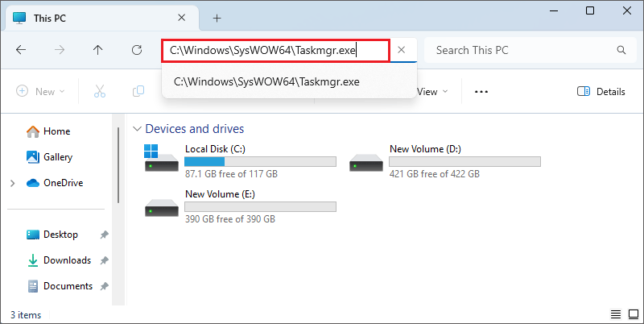Clear the address bar text
The height and width of the screenshot is (324, 644).
click(402, 50)
